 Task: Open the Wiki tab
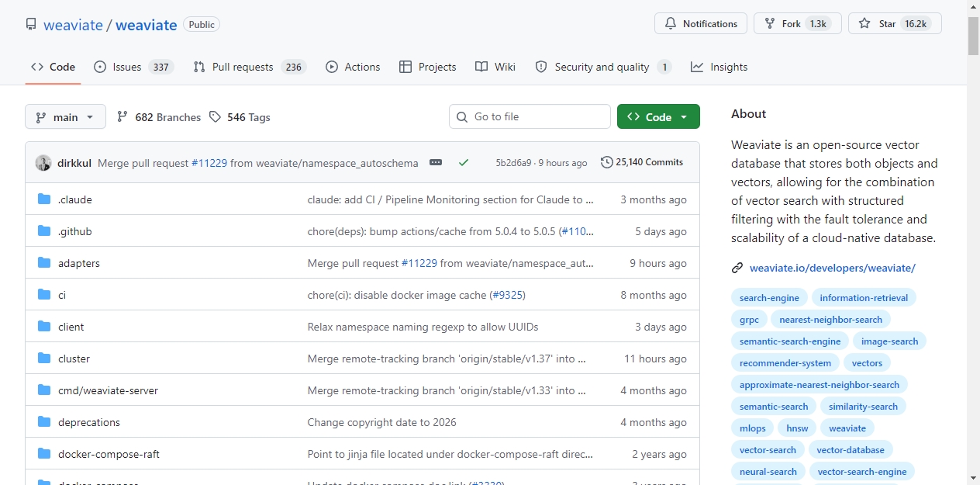pyautogui.click(x=495, y=67)
